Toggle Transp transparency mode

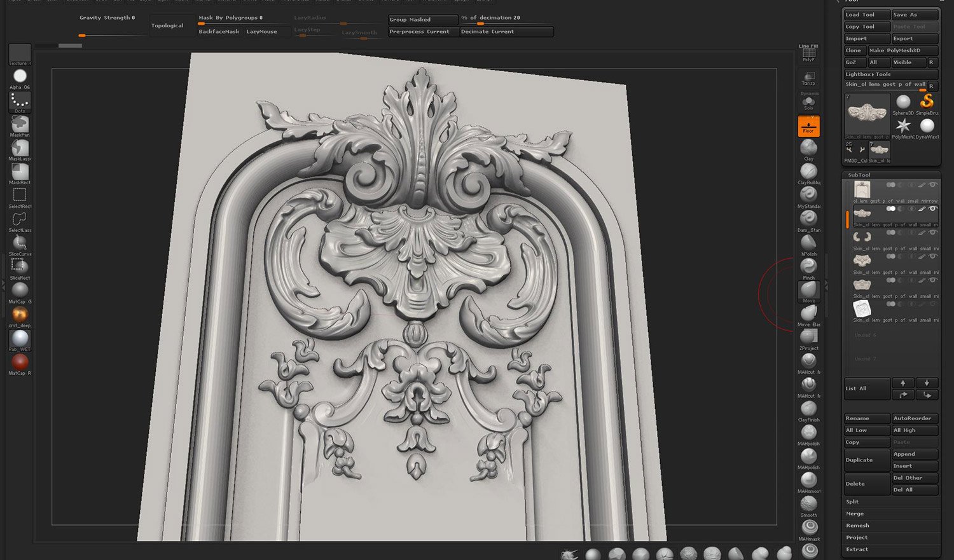pyautogui.click(x=808, y=79)
